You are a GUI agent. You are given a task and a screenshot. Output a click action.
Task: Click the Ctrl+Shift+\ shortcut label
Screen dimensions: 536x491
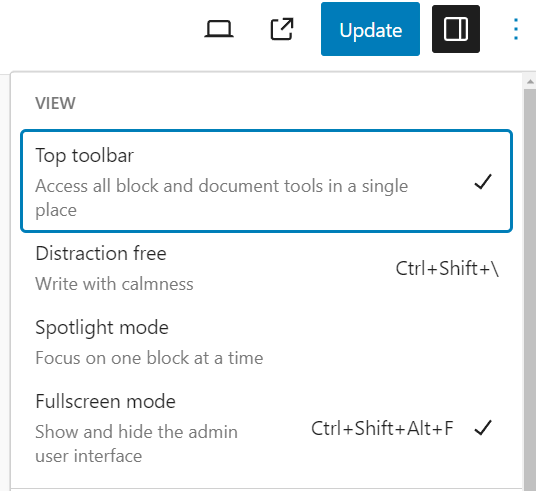click(x=447, y=269)
